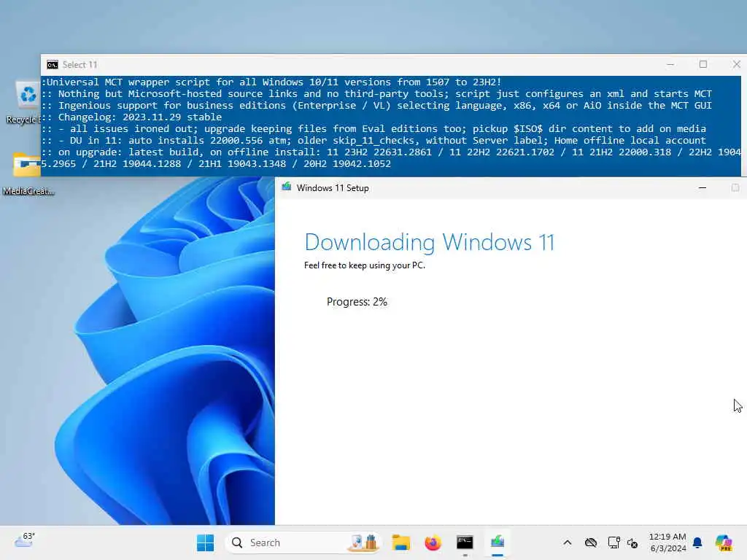Close the Select 11 console window
Viewport: 747px width, 560px height.
(736, 64)
